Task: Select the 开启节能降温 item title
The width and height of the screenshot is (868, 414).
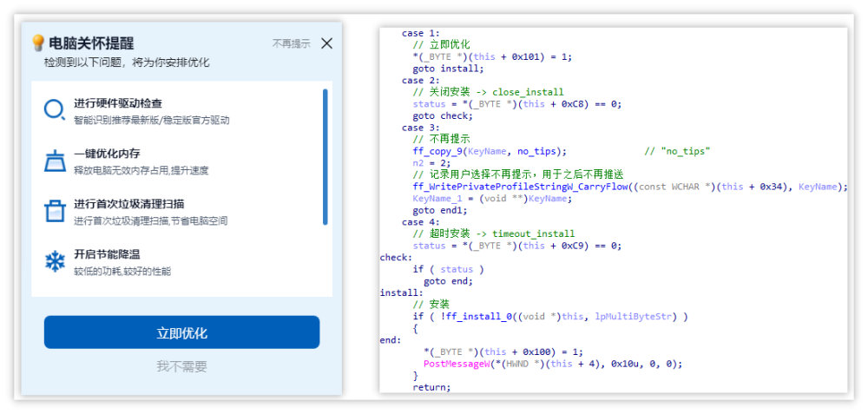Action: [107, 254]
